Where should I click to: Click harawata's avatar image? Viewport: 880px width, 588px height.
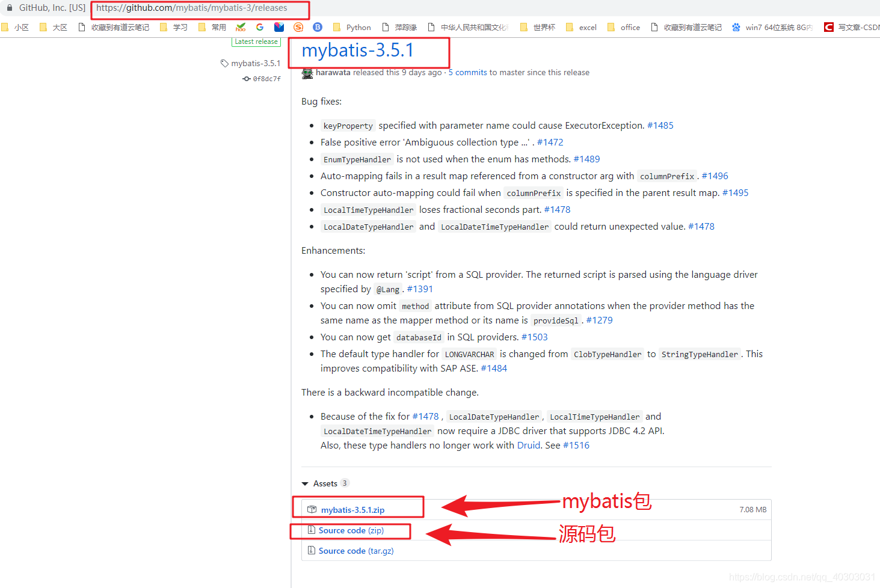tap(307, 73)
